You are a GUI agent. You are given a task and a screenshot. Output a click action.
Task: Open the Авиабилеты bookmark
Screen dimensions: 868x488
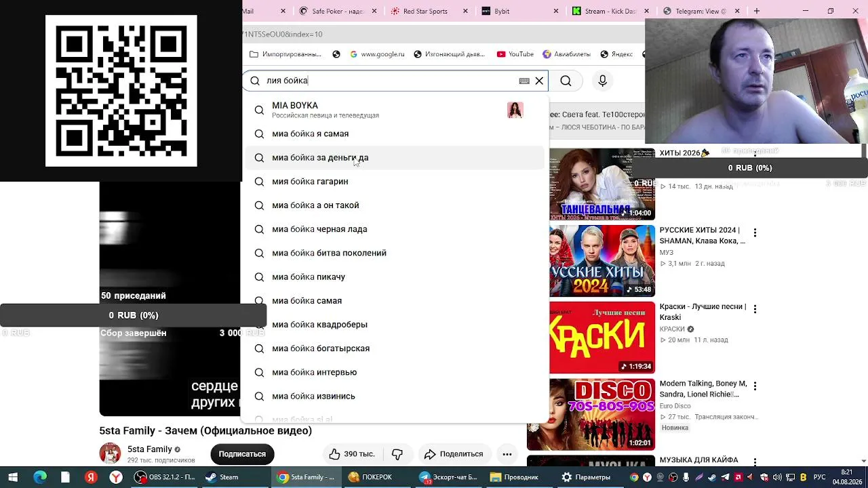pyautogui.click(x=566, y=54)
